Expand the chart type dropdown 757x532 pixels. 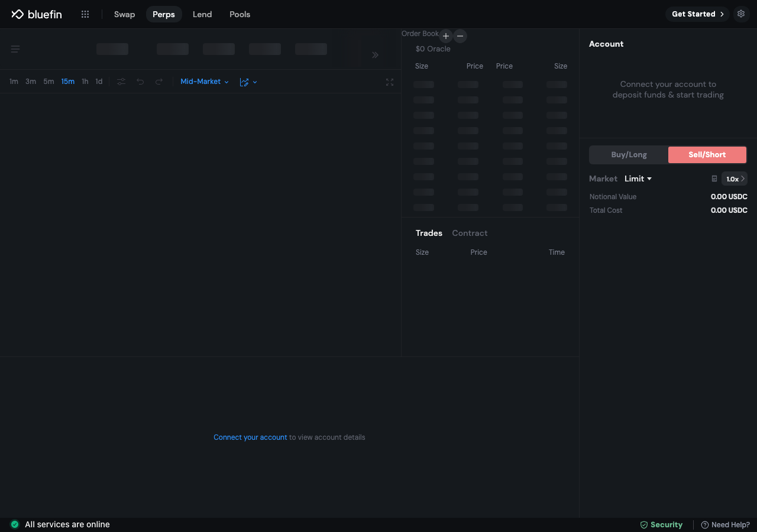pyautogui.click(x=248, y=82)
